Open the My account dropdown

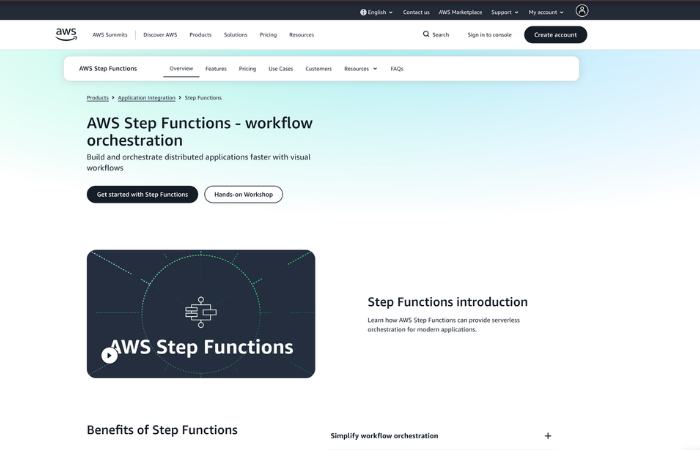pos(546,12)
